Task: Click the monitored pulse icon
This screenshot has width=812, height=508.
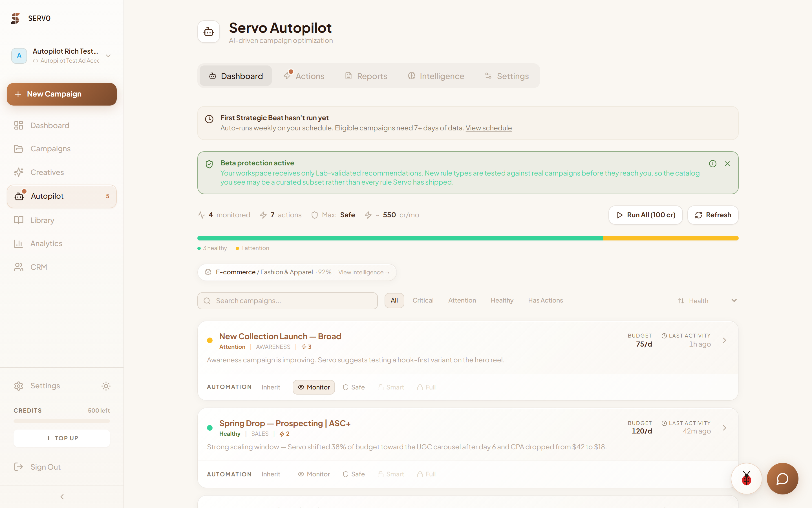Action: (201, 215)
